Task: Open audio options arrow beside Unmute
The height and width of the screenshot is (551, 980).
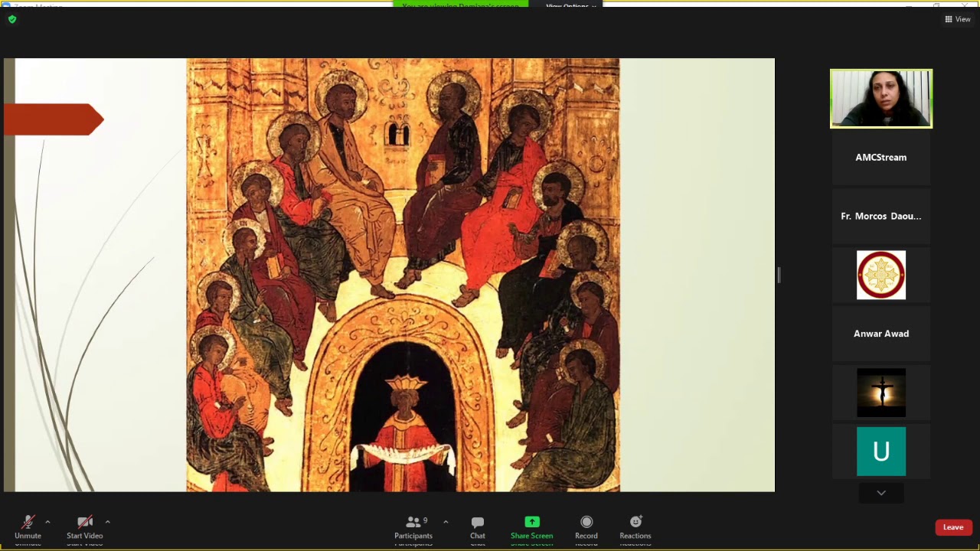Action: point(47,522)
